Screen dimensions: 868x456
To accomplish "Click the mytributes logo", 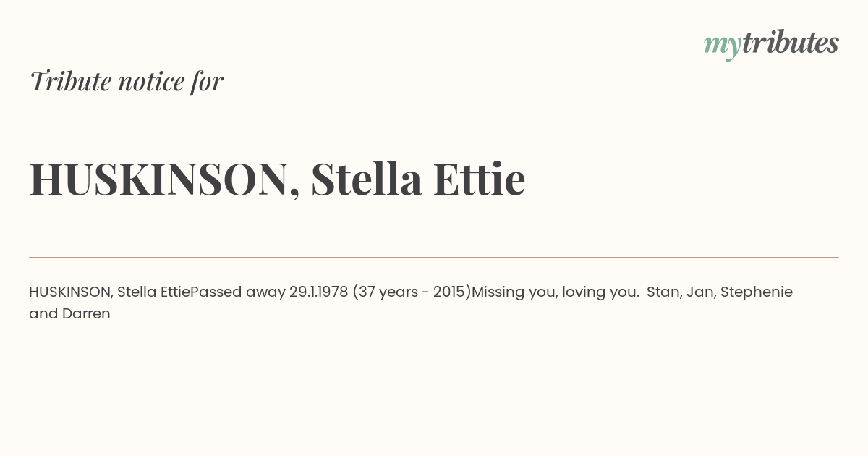I will click(771, 44).
